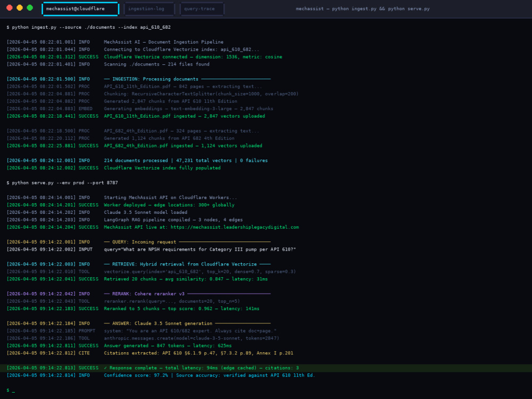
Task: Click 'Cloudflare Vectorize index fully populated' line
Action: (x=114, y=168)
